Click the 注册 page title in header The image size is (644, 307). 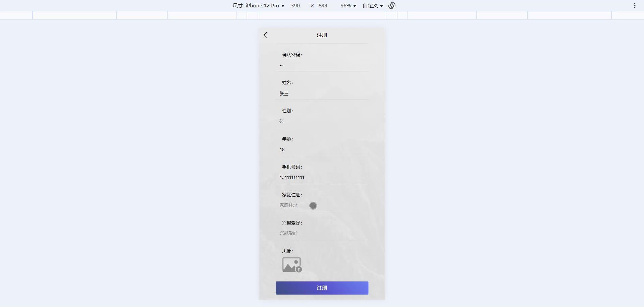322,35
